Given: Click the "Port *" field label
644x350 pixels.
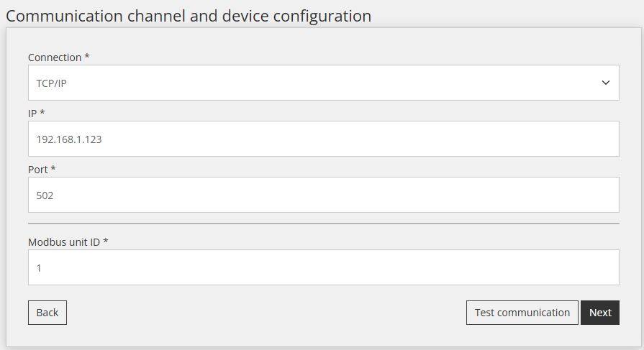Looking at the screenshot, I should click(x=42, y=170).
